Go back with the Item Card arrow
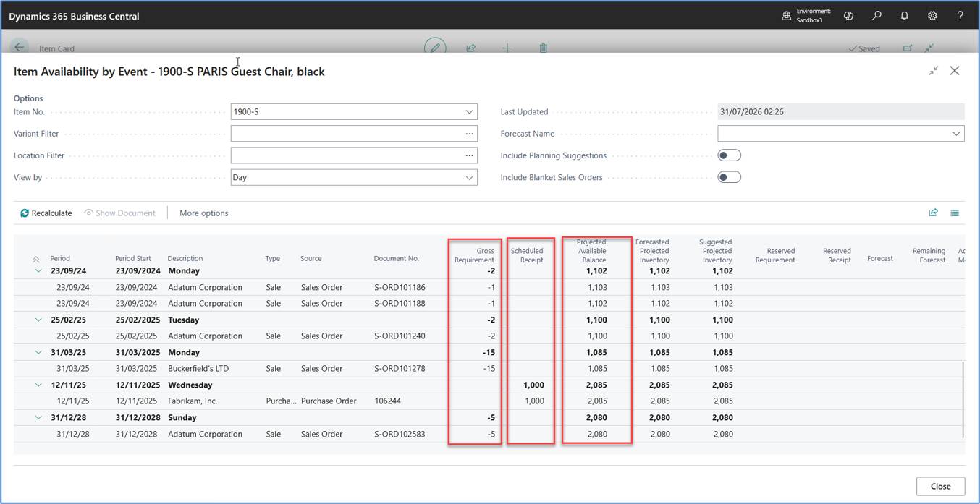This screenshot has height=504, width=980. coord(20,48)
